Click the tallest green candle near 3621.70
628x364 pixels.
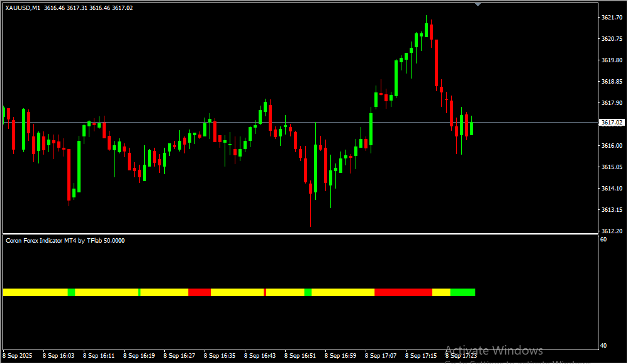(427, 30)
